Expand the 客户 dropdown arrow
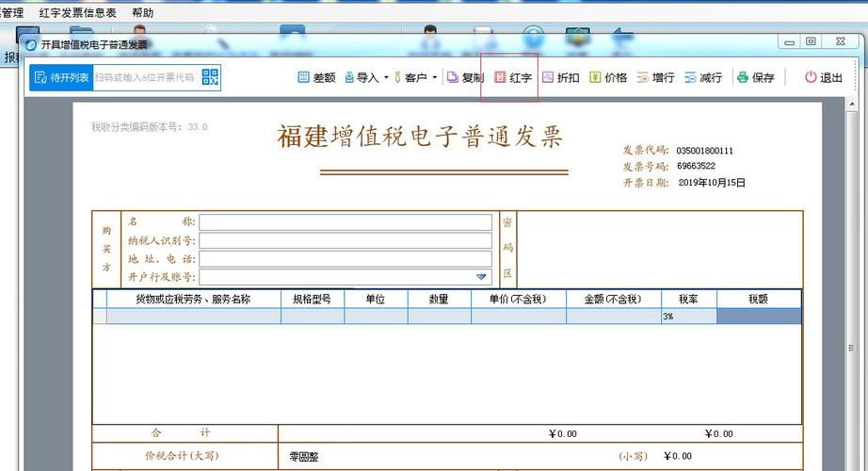This screenshot has height=471, width=868. point(435,77)
